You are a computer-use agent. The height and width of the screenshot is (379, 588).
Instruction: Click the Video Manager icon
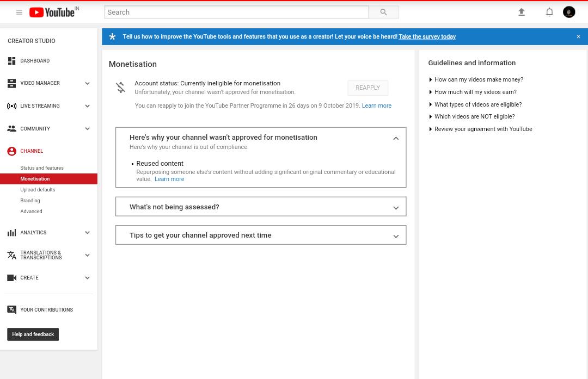pos(11,83)
